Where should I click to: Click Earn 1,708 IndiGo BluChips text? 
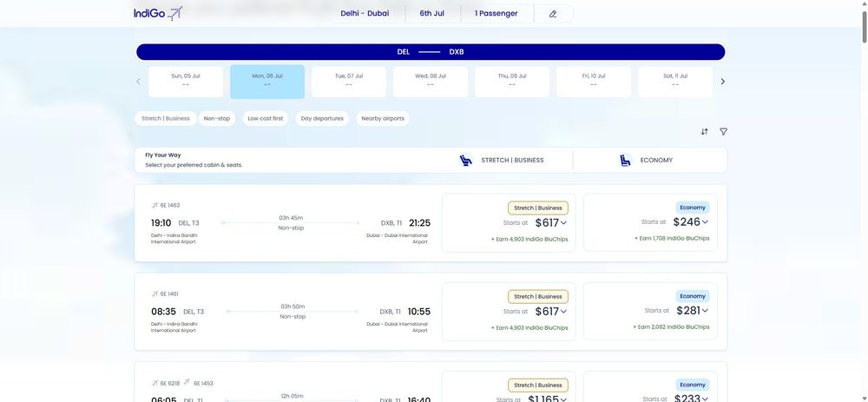[x=672, y=239]
